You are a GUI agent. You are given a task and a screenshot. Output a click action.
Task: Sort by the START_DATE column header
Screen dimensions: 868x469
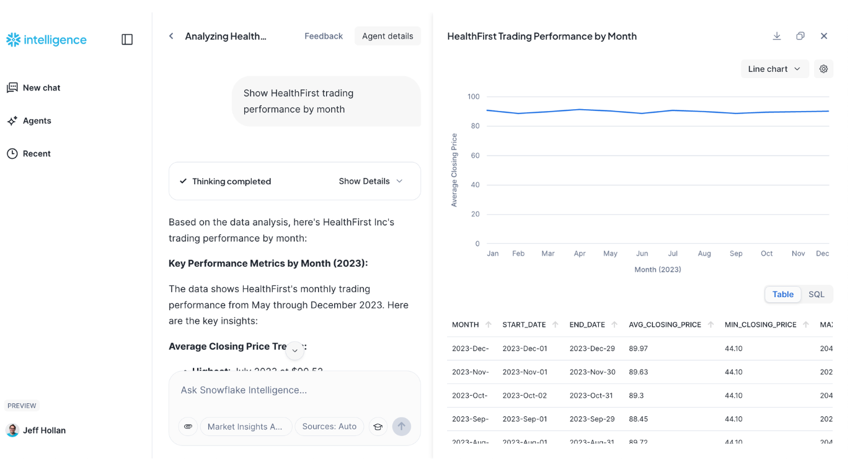[x=525, y=324]
